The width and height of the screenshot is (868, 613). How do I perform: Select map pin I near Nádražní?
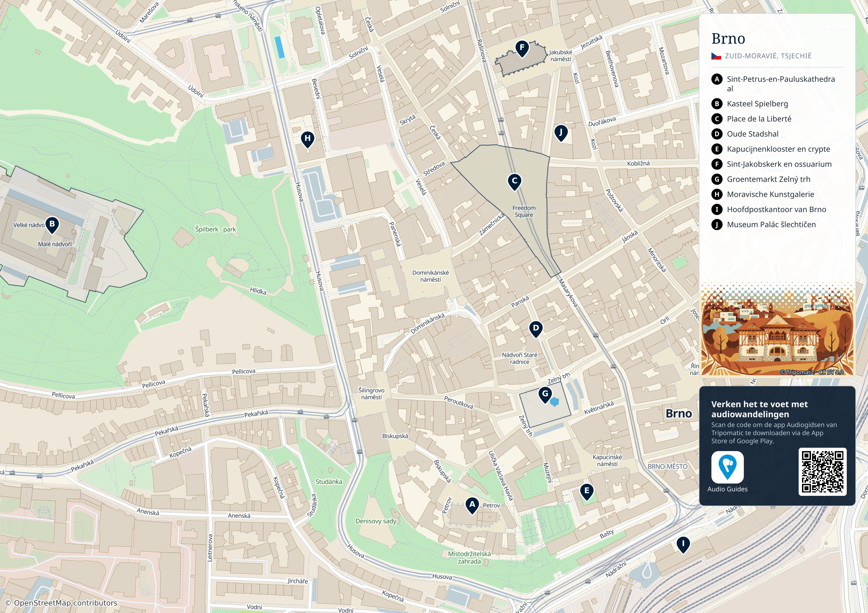pos(683,545)
